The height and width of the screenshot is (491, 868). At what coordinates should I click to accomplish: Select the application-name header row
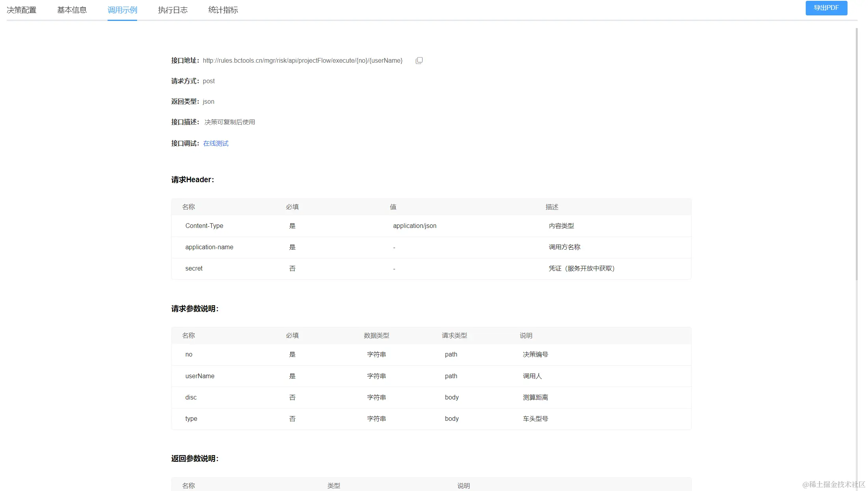click(209, 247)
